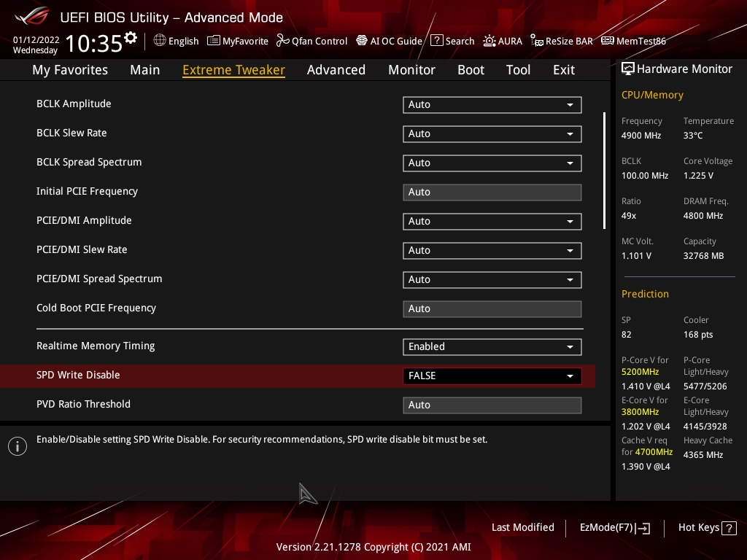
Task: Click the settings gear icon beside the clock
Action: tap(131, 38)
